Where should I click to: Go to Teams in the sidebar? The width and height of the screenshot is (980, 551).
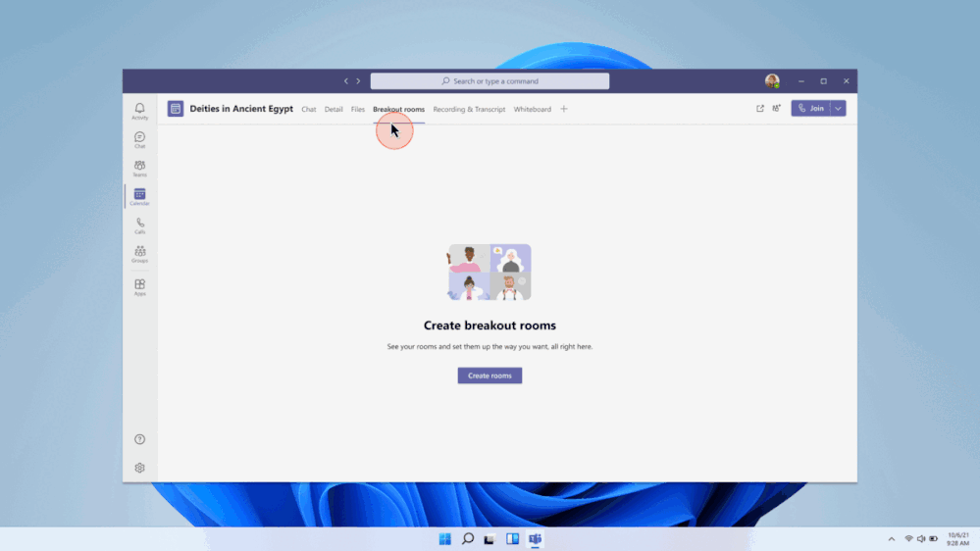pos(139,168)
